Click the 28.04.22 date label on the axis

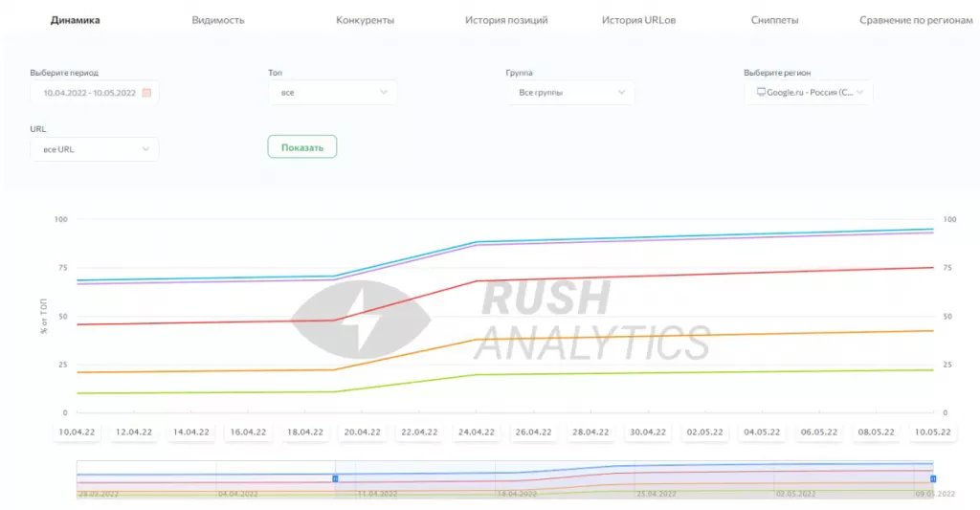click(590, 432)
